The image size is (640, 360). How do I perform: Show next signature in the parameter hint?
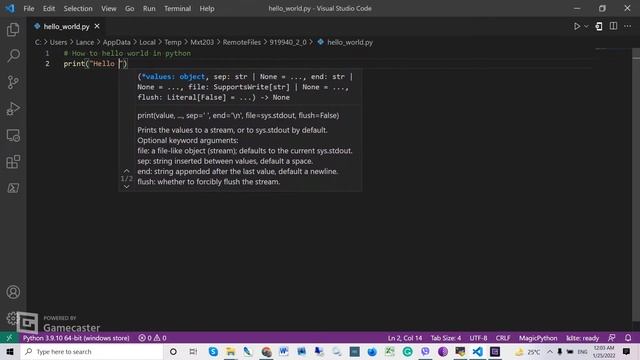click(x=127, y=187)
